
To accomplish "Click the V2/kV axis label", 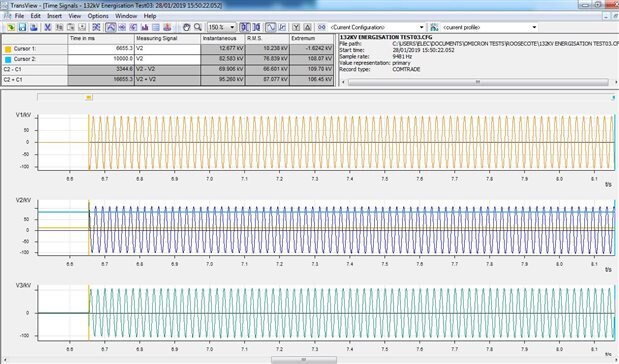I will click(23, 200).
